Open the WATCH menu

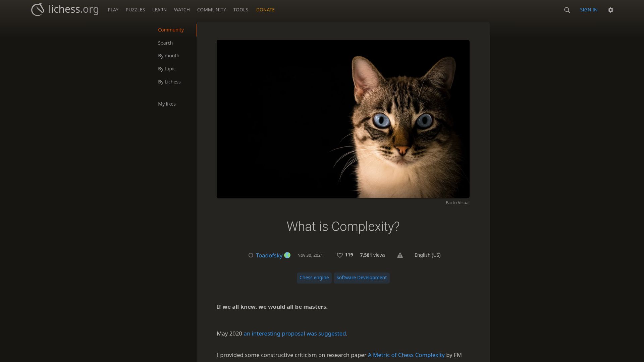[182, 10]
